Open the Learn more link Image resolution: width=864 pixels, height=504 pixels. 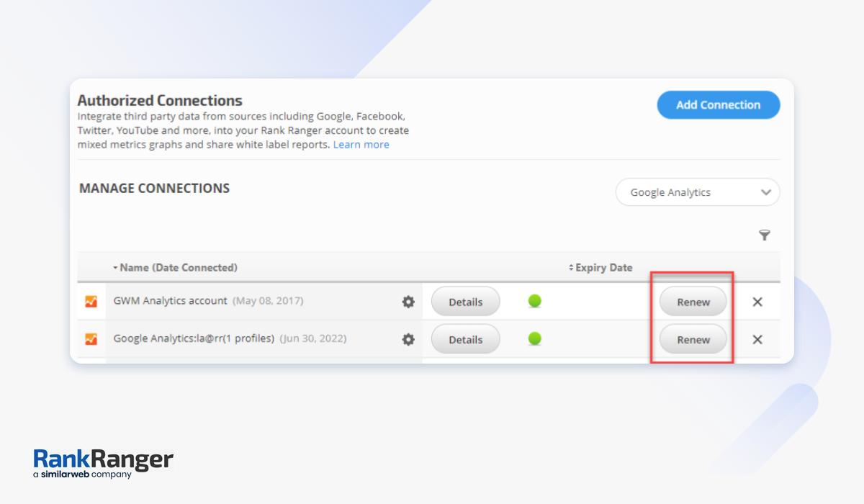click(361, 145)
